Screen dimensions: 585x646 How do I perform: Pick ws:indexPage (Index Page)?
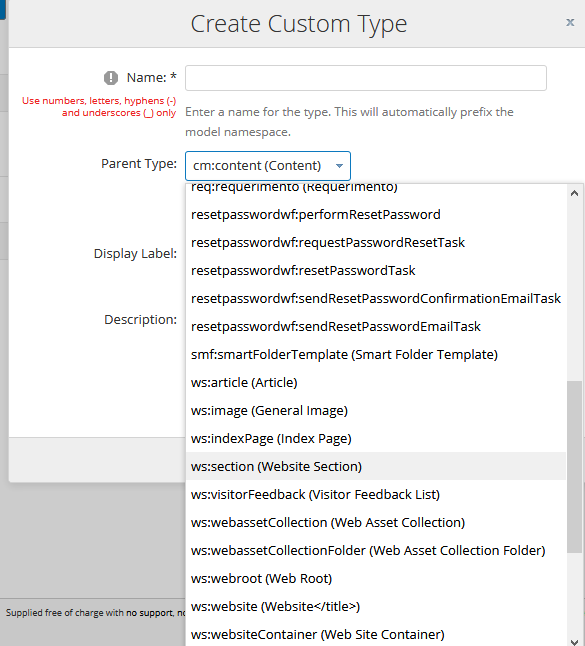[375, 438]
